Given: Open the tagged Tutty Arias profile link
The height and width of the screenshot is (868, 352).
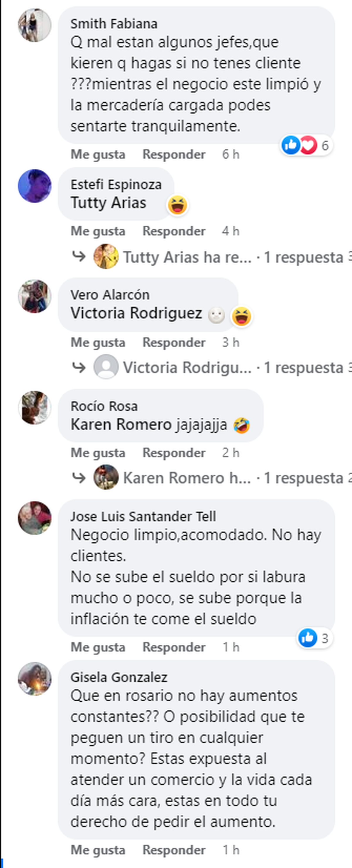Looking at the screenshot, I should (108, 203).
